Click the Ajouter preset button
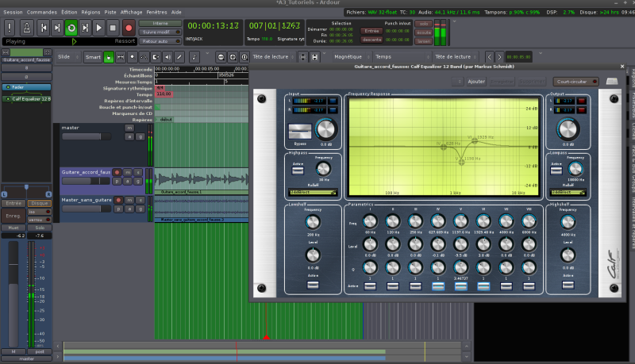The height and width of the screenshot is (364, 635). [475, 81]
